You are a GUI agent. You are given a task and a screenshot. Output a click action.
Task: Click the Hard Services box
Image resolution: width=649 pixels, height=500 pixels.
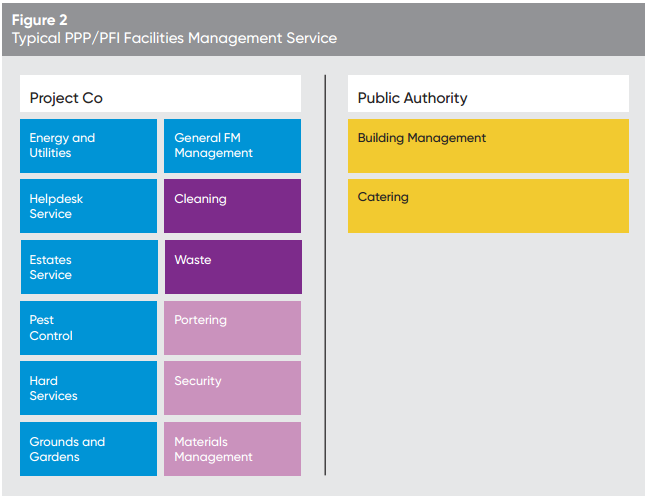[88, 388]
